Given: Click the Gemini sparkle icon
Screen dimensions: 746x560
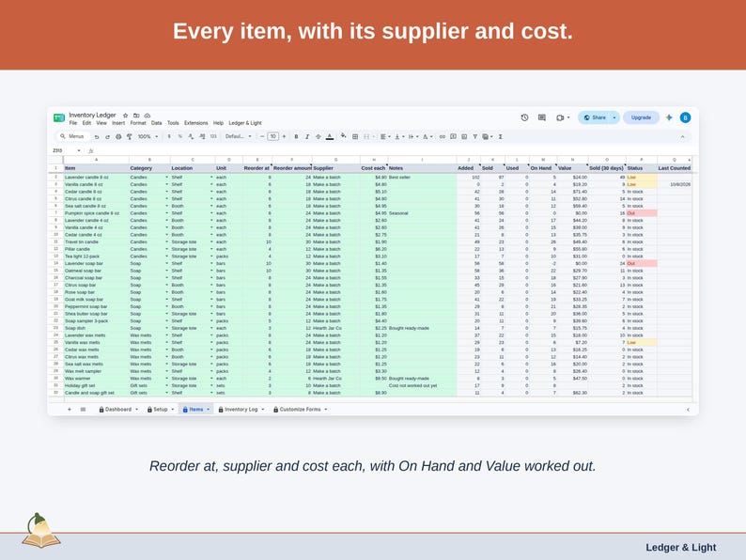Looking at the screenshot, I should click(669, 117).
